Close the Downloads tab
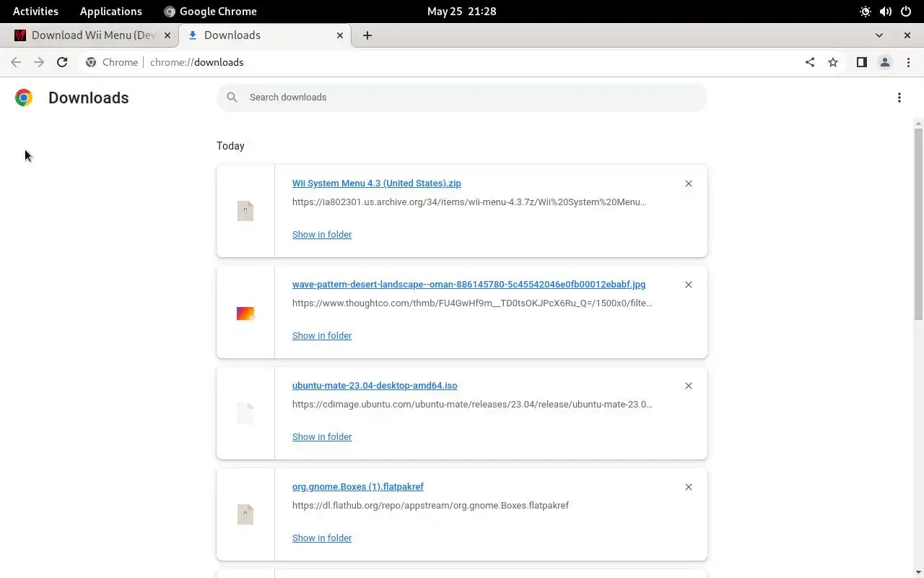 (x=340, y=35)
